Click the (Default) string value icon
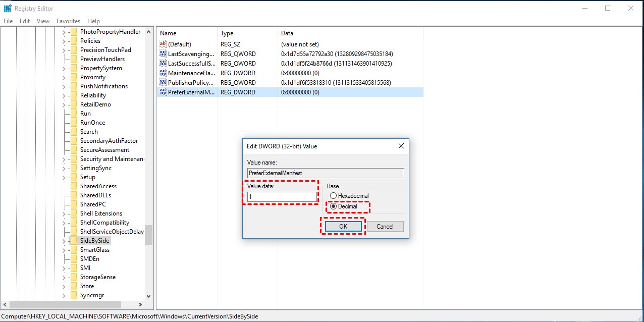 [163, 44]
